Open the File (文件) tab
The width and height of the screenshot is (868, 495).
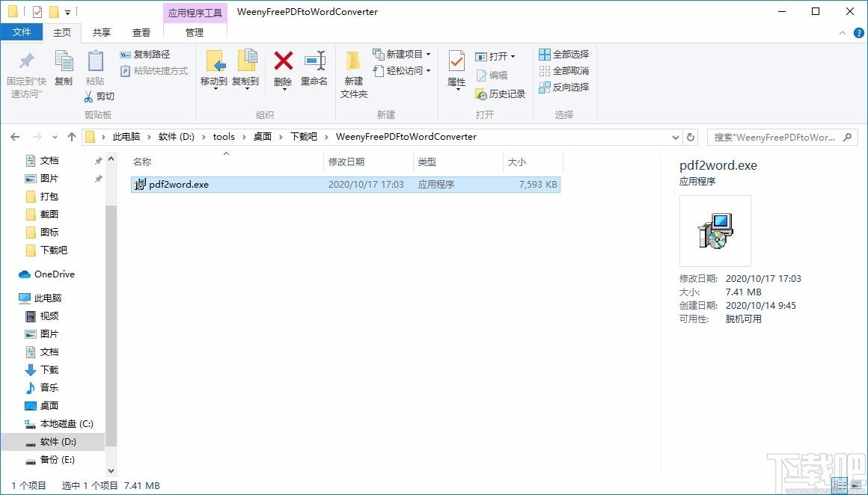[x=22, y=33]
